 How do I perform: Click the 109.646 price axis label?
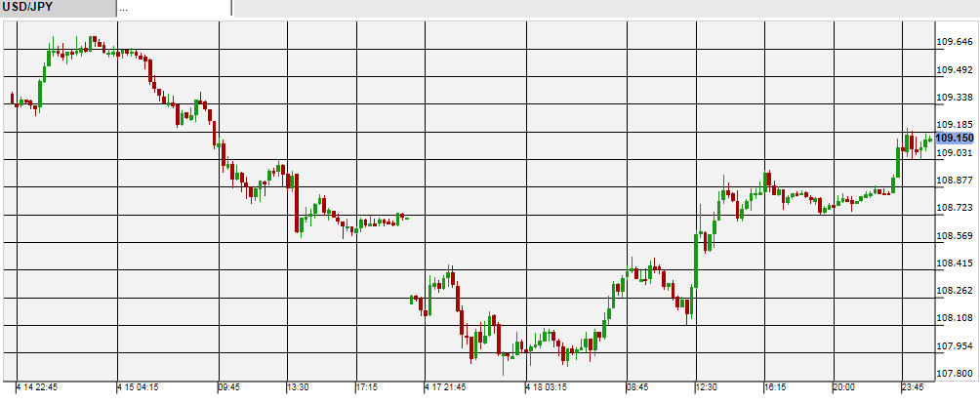955,42
